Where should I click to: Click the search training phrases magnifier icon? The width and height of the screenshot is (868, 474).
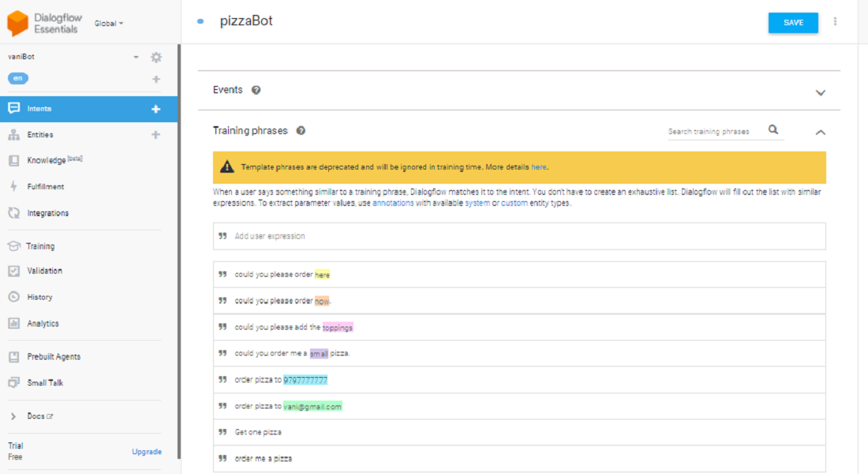773,130
